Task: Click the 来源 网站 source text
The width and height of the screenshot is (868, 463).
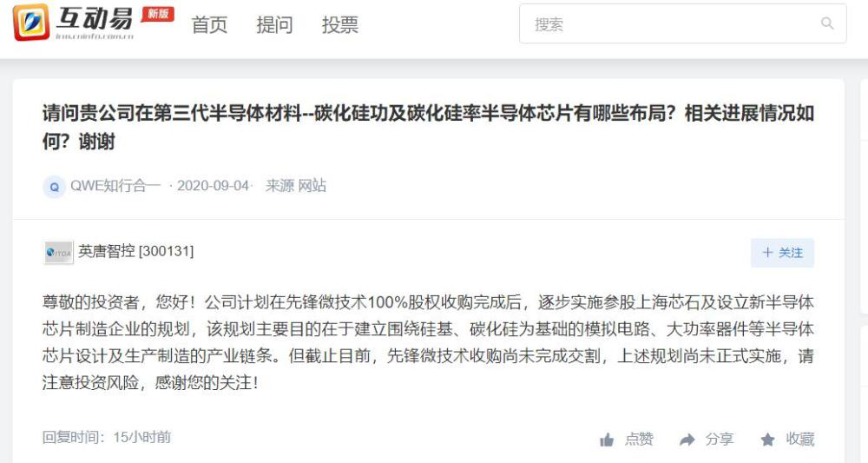Action: (296, 186)
